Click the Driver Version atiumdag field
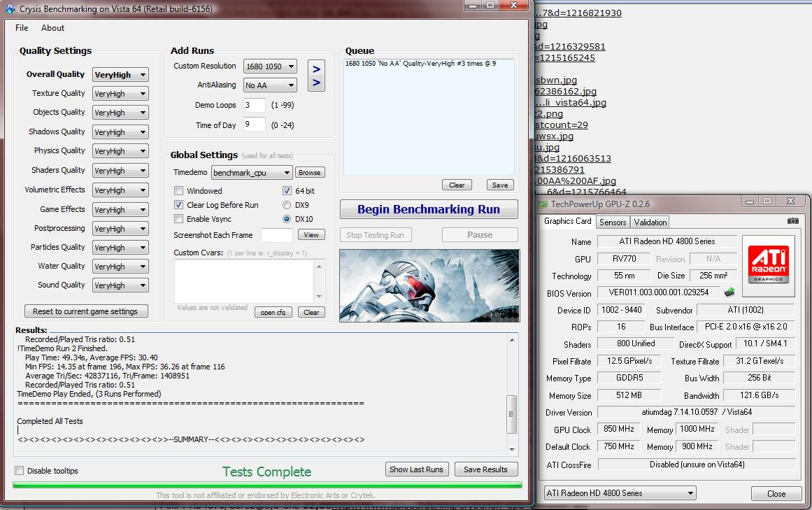The height and width of the screenshot is (510, 812). coord(697,412)
